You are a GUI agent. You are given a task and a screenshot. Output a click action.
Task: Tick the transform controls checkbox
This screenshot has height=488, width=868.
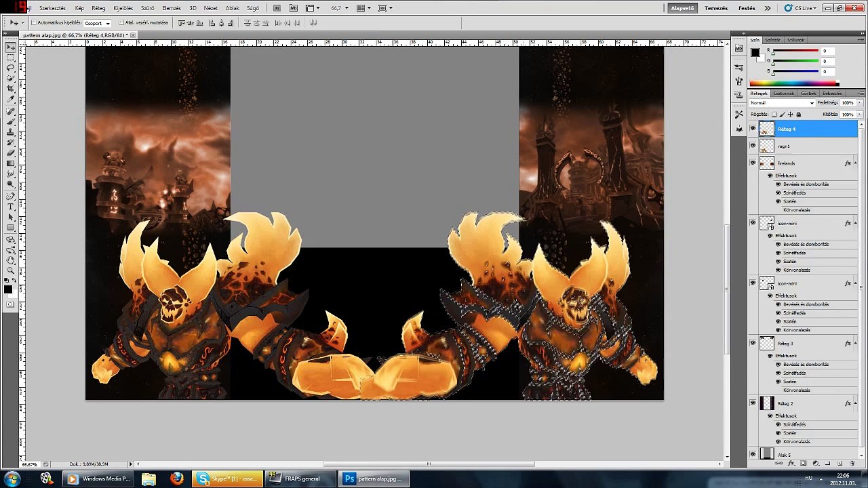[121, 22]
